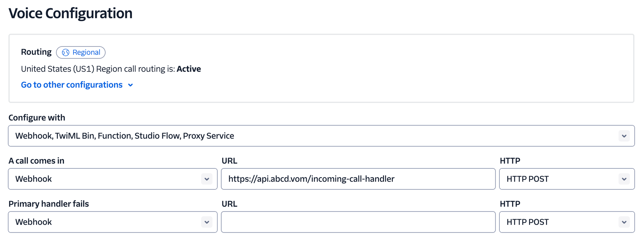Screen dimensions: 644x241
Task: Click chevron icon of first HTTP POST select
Action: (624, 179)
